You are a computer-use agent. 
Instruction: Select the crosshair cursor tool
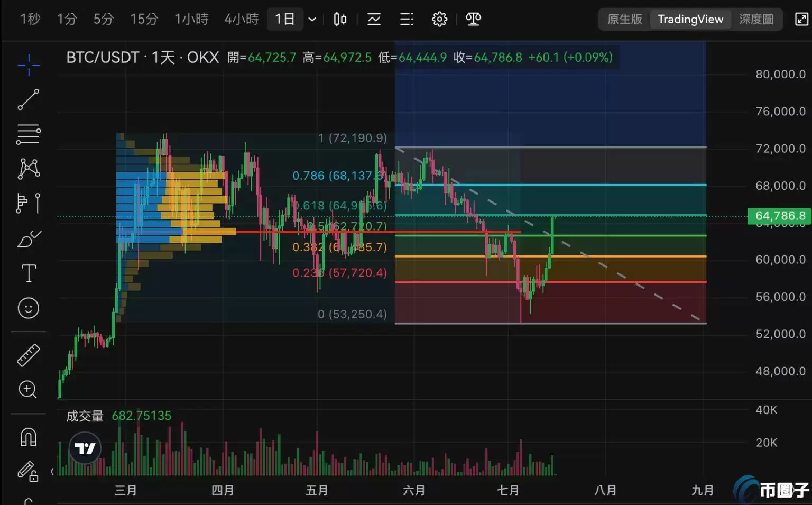[28, 65]
